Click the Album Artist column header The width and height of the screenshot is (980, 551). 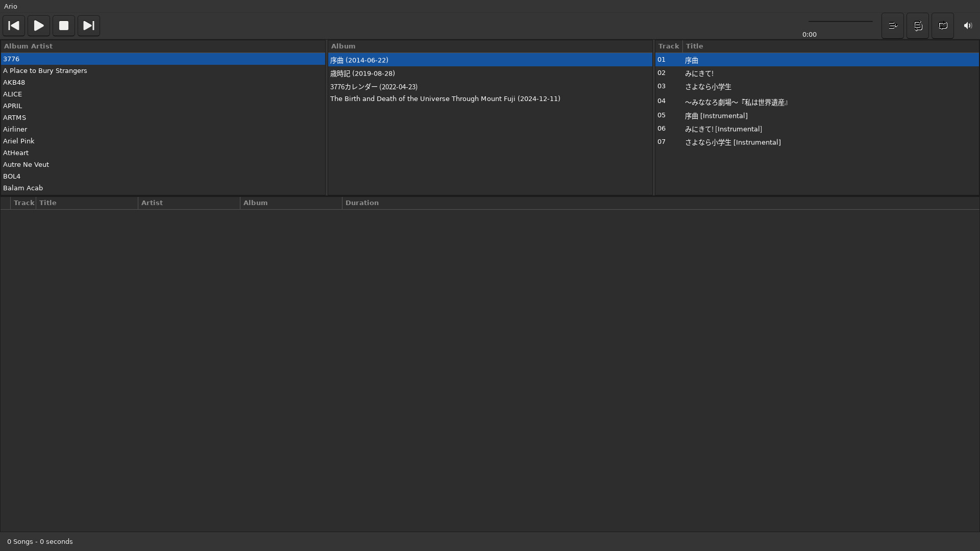coord(28,46)
